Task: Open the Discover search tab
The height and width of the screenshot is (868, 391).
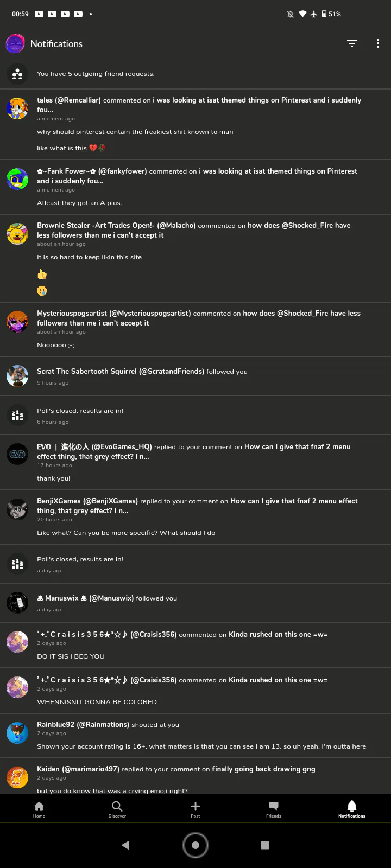Action: pos(117,808)
